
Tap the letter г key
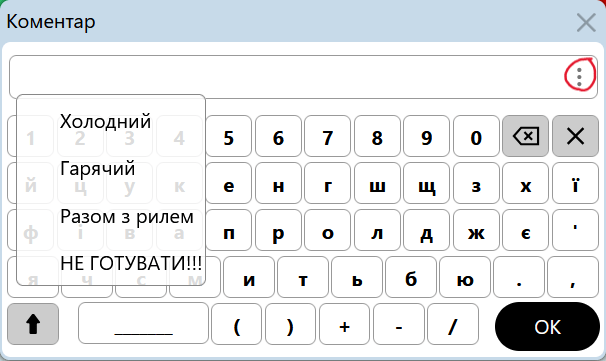(328, 183)
